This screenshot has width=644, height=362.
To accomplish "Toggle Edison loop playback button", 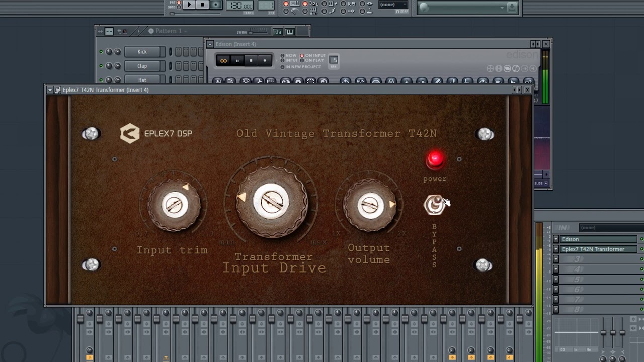I will coord(224,61).
